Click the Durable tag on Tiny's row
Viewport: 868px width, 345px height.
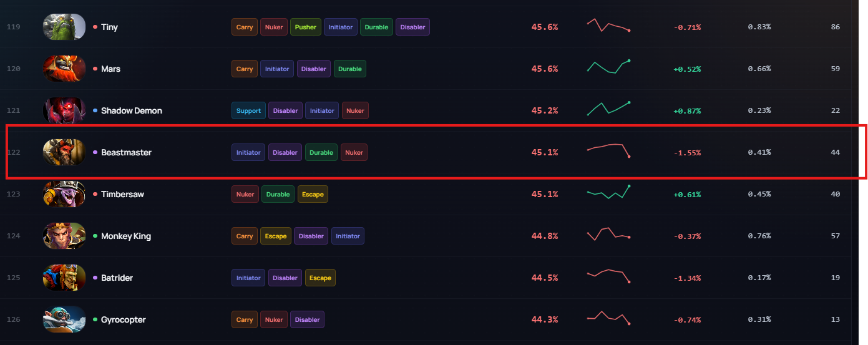(376, 27)
